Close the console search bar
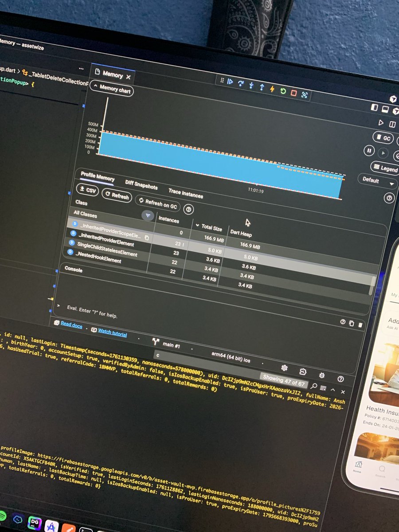 pos(343,392)
